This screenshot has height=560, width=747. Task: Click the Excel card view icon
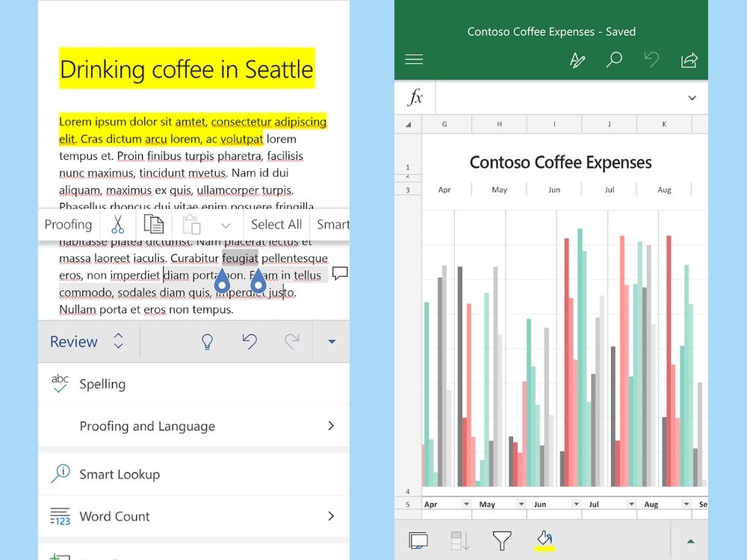[418, 541]
